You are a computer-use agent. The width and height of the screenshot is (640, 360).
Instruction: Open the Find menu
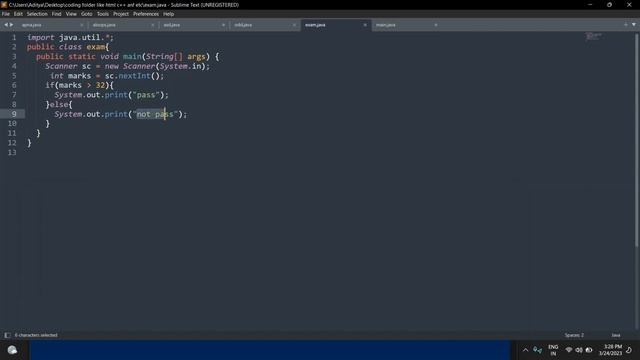(56, 14)
